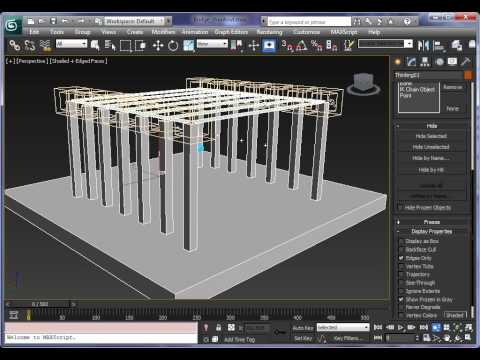
Task: Click the 3ds Max application logo button
Action: [12, 26]
